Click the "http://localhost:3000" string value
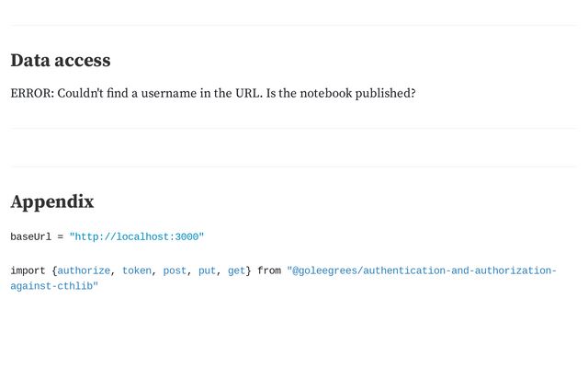 (137, 237)
